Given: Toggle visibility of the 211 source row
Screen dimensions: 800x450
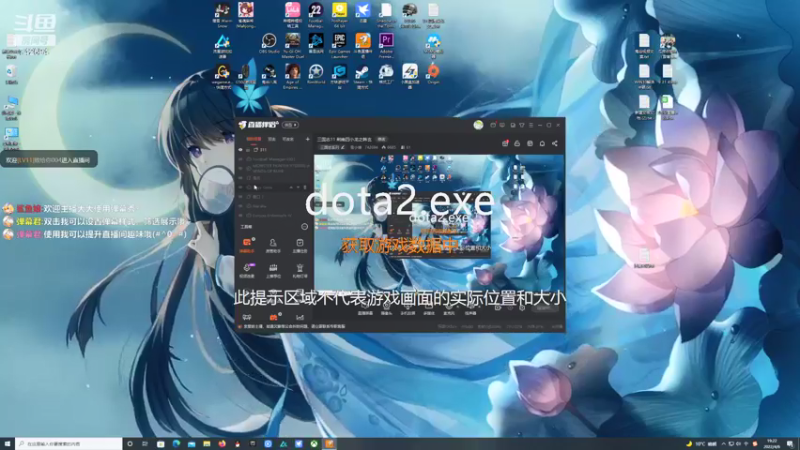Looking at the screenshot, I should (241, 150).
